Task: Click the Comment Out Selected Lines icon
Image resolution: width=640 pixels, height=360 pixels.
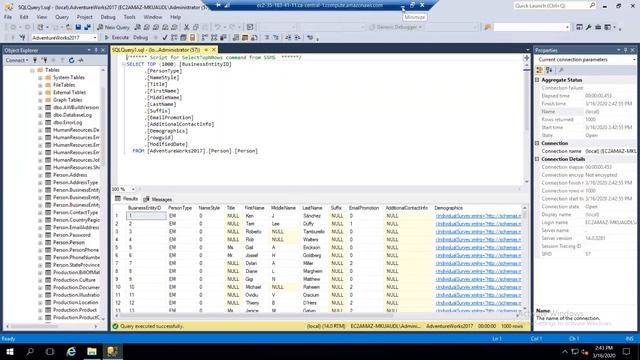Action: point(267,38)
